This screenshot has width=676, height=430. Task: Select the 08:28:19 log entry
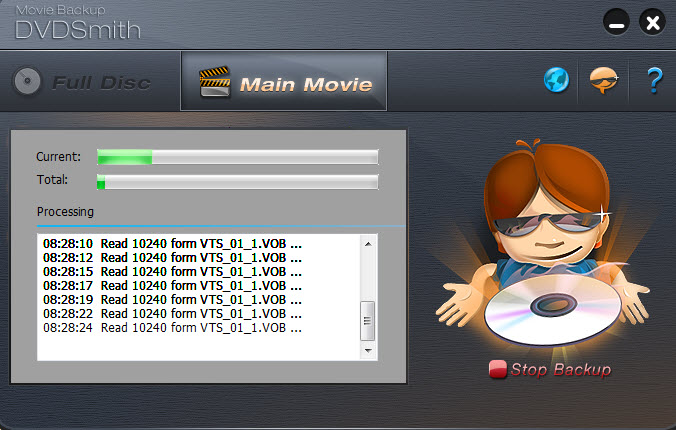point(172,300)
